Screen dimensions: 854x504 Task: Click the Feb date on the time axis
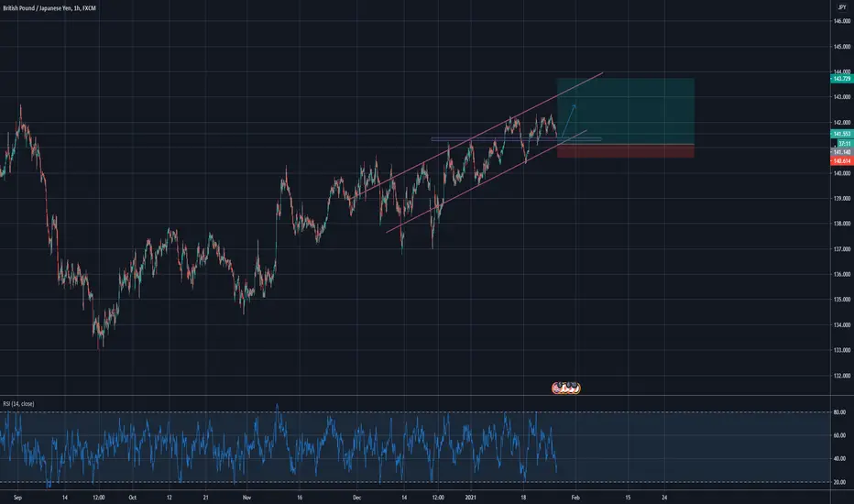(575, 498)
